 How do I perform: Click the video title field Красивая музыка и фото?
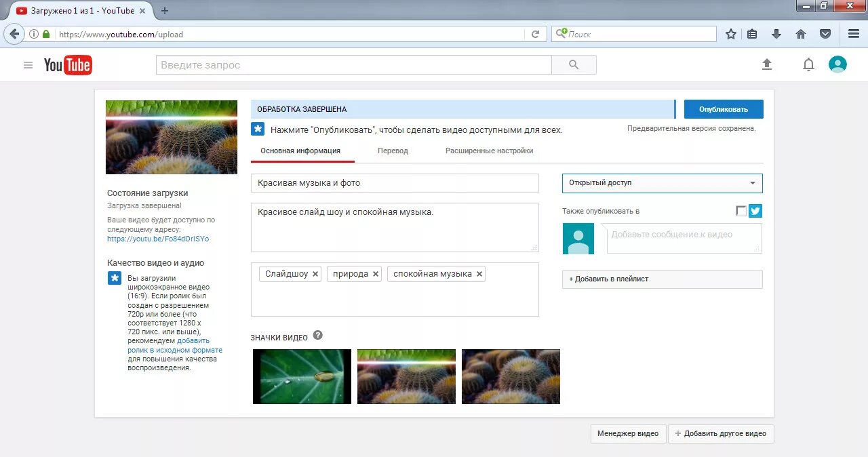pyautogui.click(x=395, y=183)
